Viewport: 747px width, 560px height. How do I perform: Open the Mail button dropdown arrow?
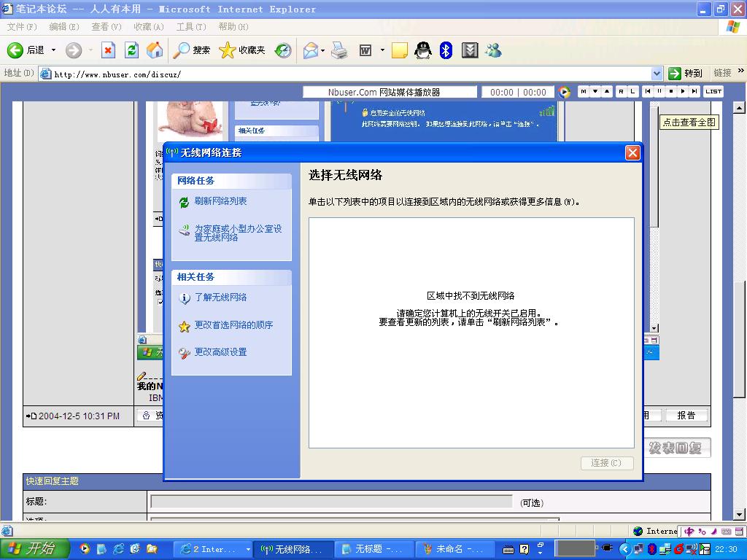click(323, 50)
